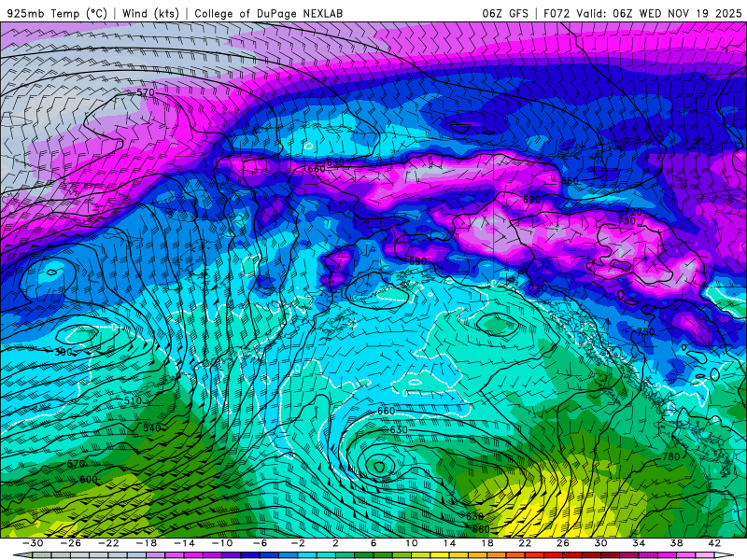Click the 18 colorbar tick label
747x560 pixels.
tap(486, 543)
